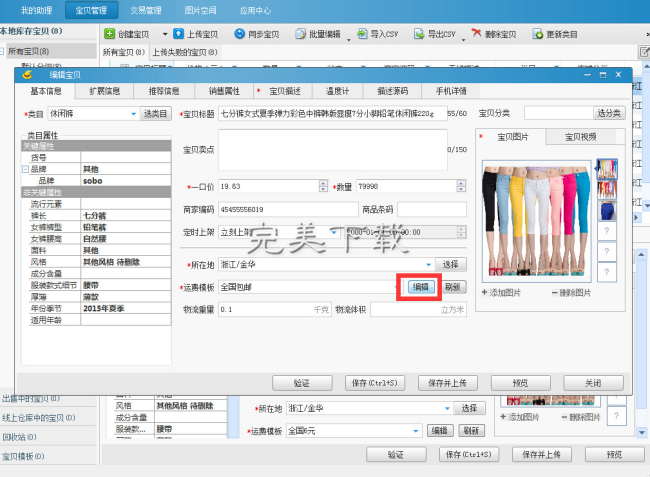650x477 pixels.
Task: Click the main product image preview
Action: [x=537, y=220]
